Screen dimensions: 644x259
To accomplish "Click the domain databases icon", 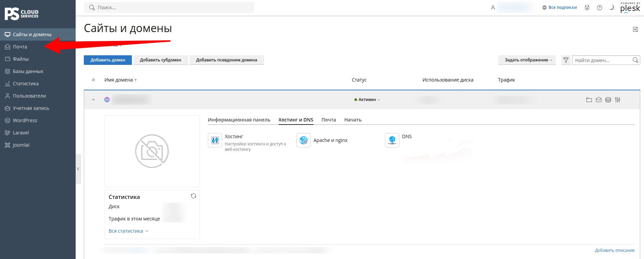I will click(x=608, y=100).
